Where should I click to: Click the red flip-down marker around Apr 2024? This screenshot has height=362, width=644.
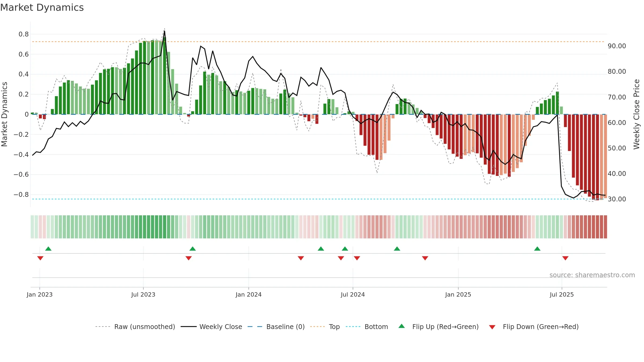301,258
